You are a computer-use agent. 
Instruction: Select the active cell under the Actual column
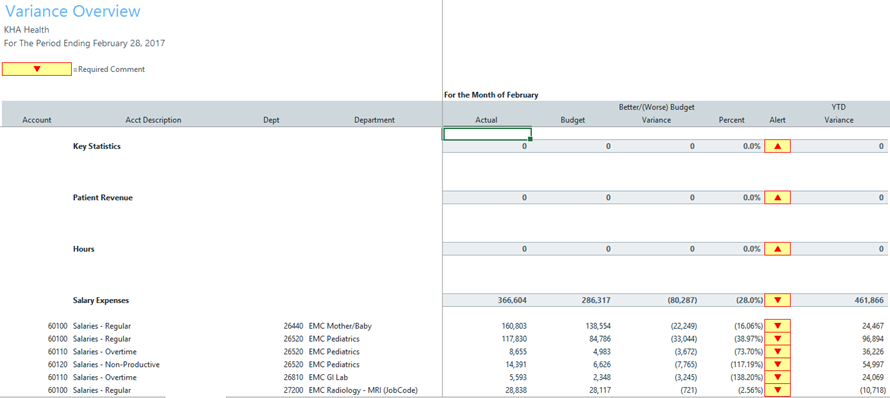(487, 133)
